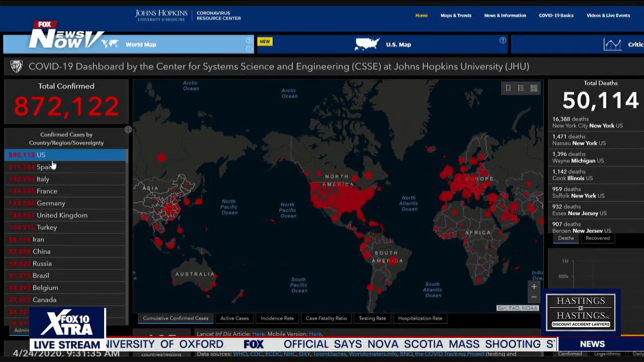Open the Mobile Version 'Here' link
644x362 pixels.
(x=315, y=334)
